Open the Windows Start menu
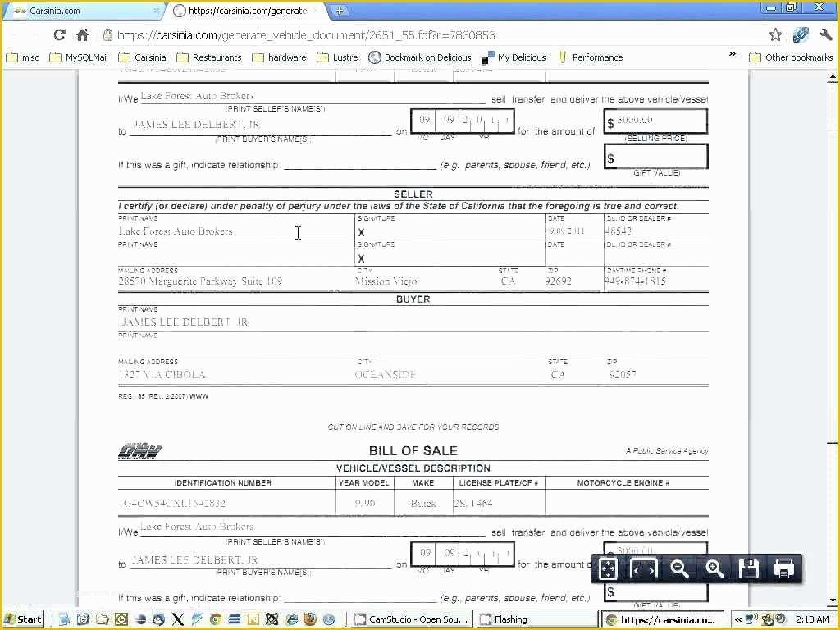This screenshot has width=840, height=630. click(x=23, y=619)
